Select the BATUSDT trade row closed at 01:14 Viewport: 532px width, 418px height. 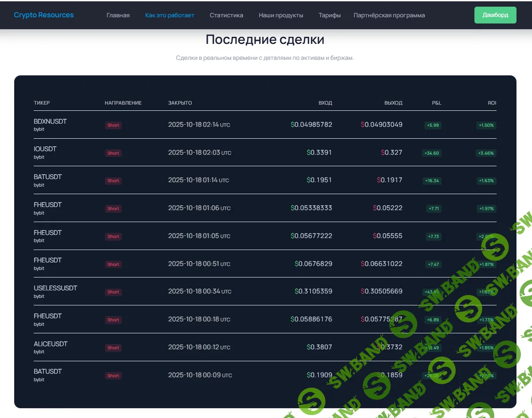(266, 180)
